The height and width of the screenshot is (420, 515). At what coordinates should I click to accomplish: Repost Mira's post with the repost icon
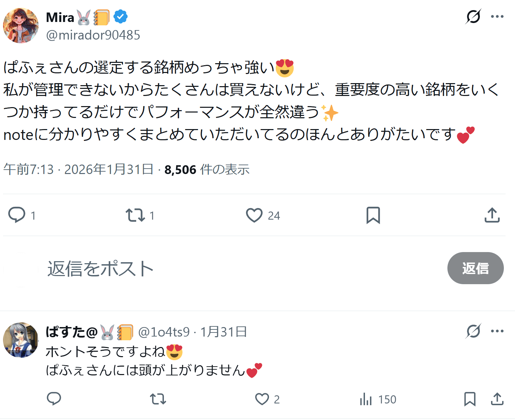[x=136, y=215]
